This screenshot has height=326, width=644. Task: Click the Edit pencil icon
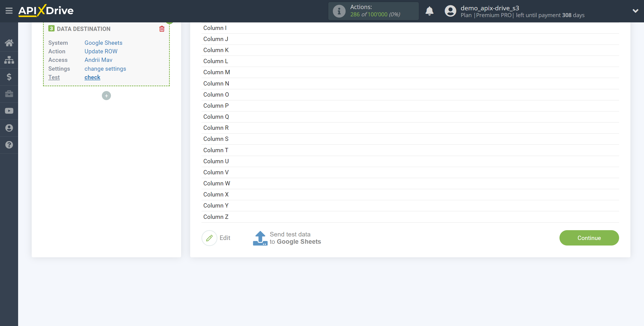pyautogui.click(x=209, y=237)
